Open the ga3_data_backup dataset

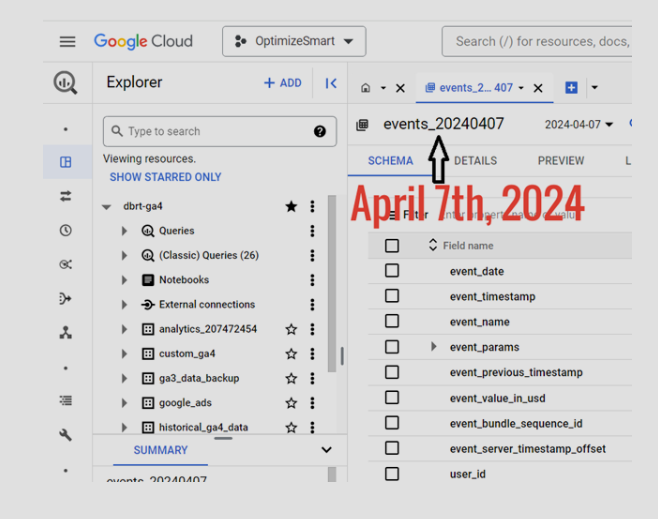coord(199,378)
